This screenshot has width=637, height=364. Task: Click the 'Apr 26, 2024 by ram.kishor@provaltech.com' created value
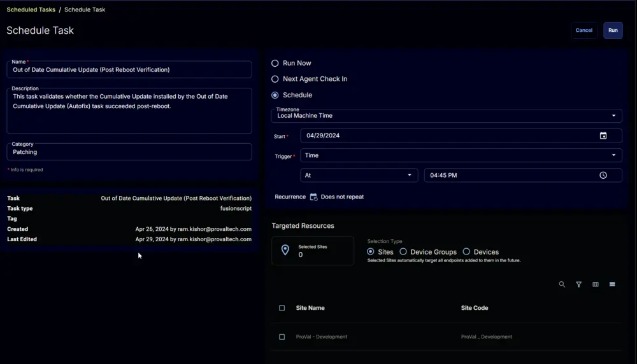(194, 229)
